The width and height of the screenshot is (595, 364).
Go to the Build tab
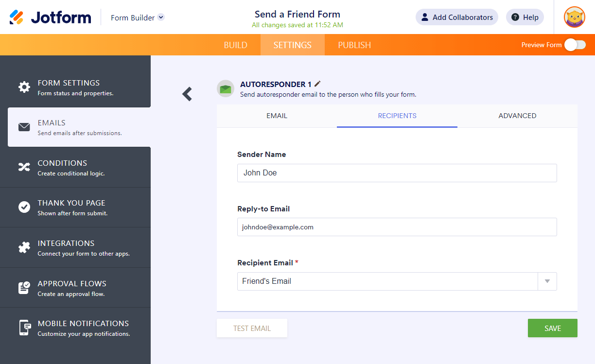click(236, 45)
